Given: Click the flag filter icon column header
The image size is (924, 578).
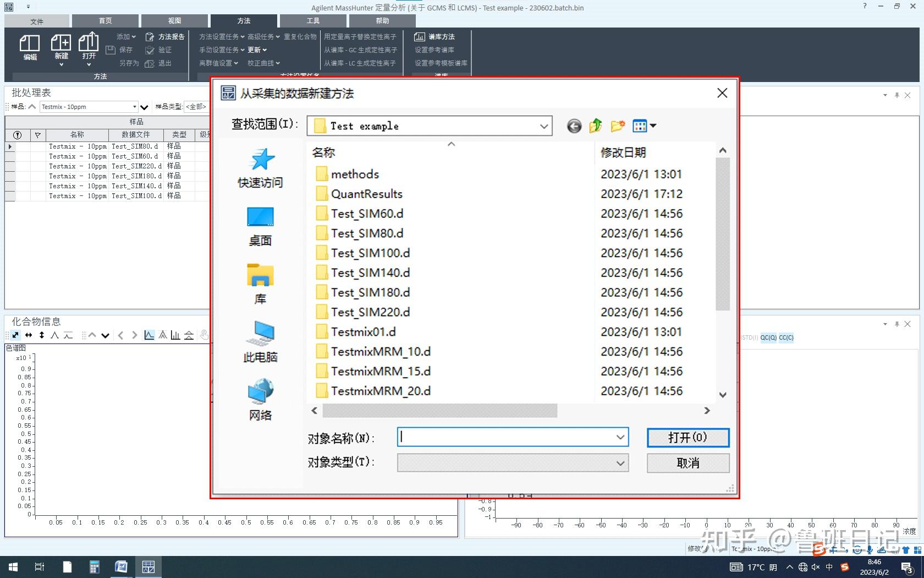Looking at the screenshot, I should click(38, 135).
